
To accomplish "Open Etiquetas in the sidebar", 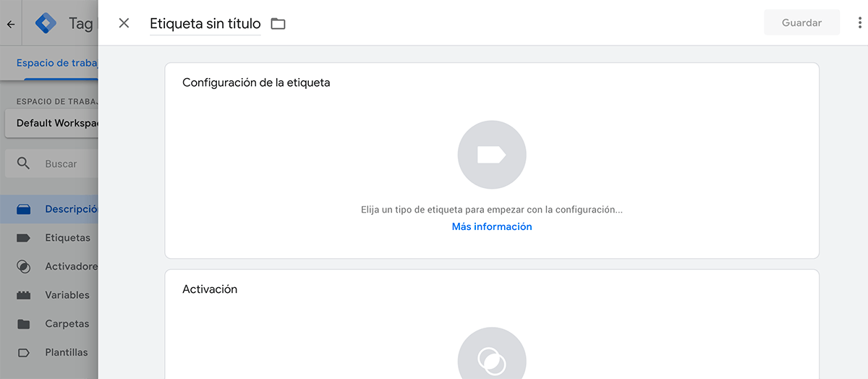I will pos(49,237).
